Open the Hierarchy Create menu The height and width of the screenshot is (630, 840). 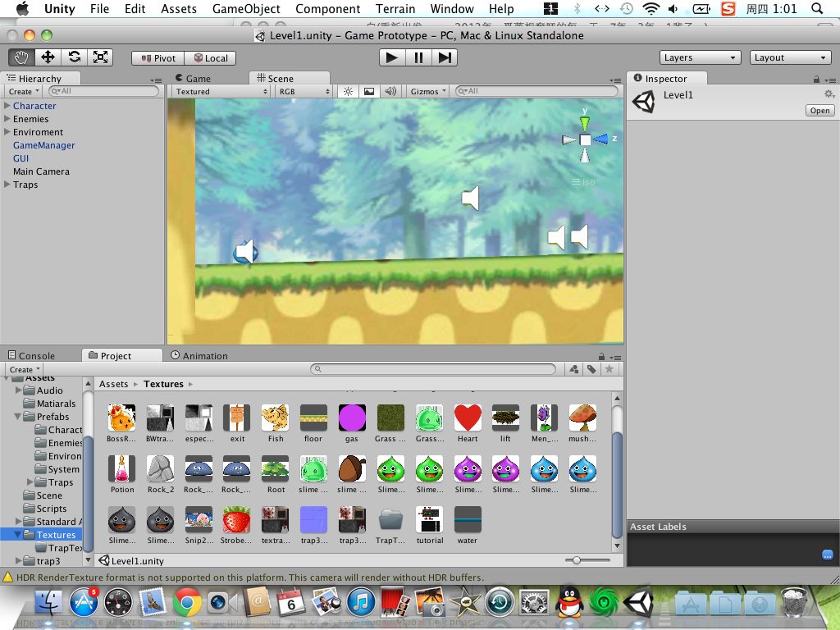pyautogui.click(x=24, y=92)
